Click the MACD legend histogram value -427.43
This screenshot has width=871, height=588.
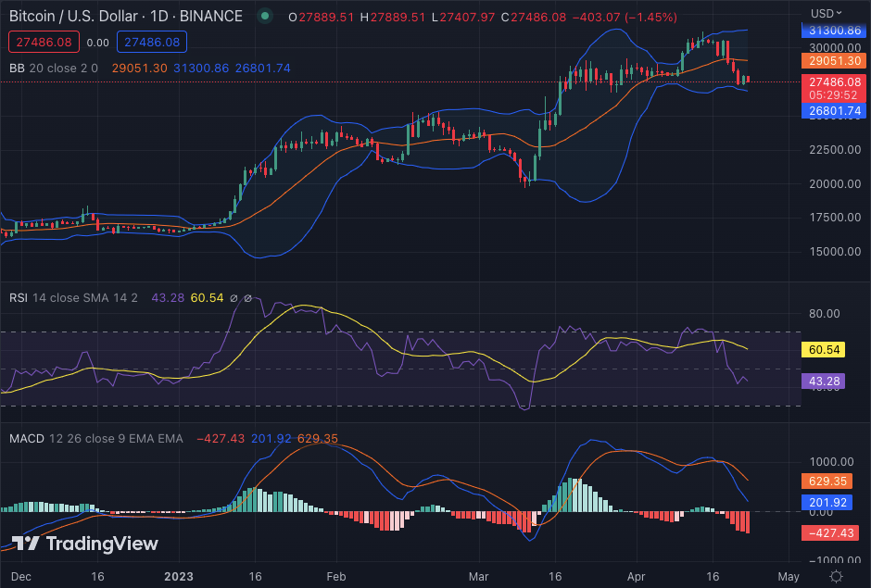click(221, 439)
